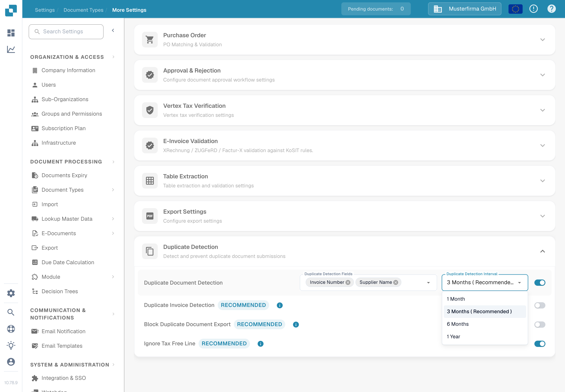Click the lightbulb ideas icon in left rail
The height and width of the screenshot is (392, 565).
[x=11, y=345]
